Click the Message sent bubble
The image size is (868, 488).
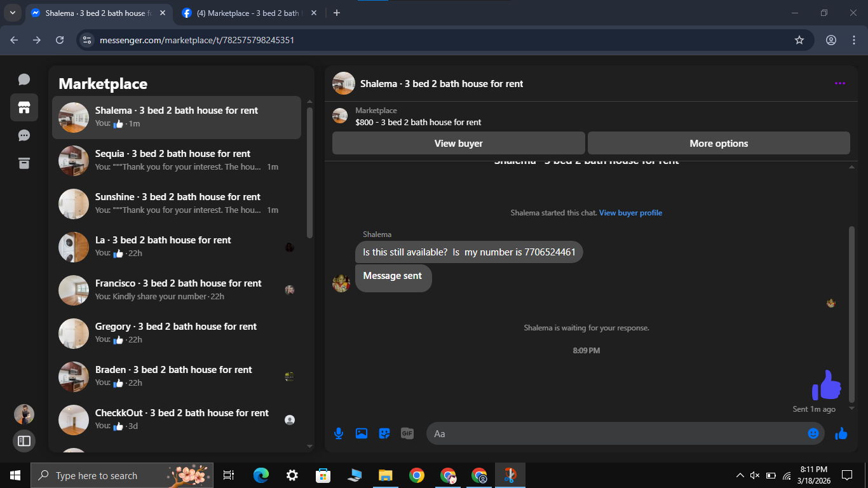393,278
